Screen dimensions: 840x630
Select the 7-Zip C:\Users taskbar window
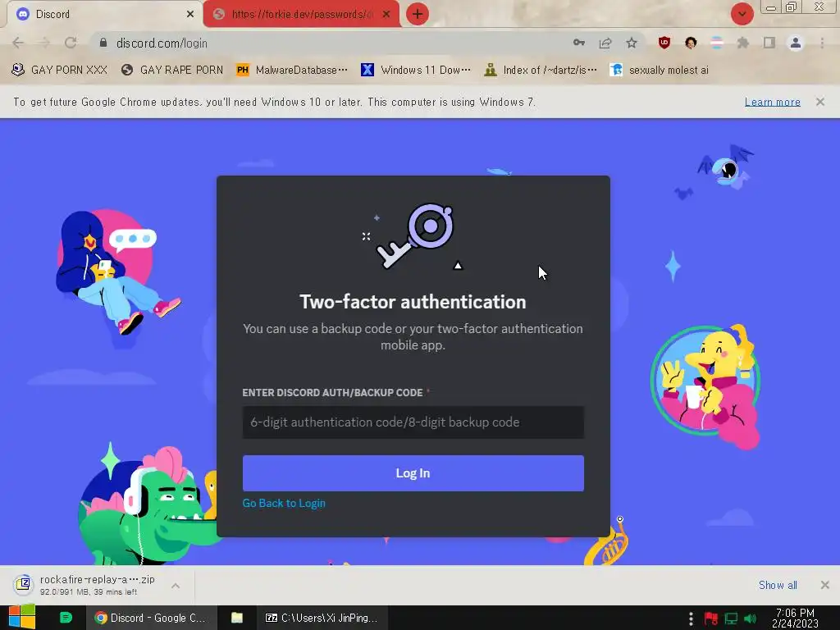323,618
